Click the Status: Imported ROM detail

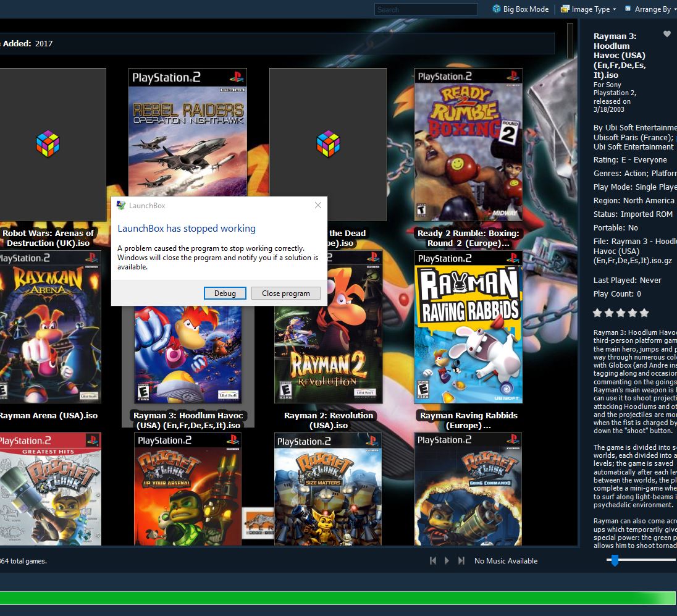click(x=633, y=214)
